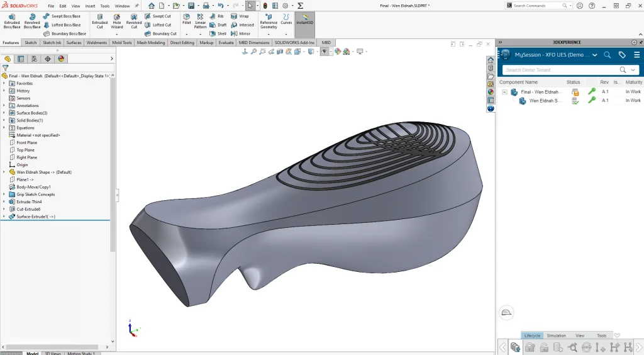Choose the Fillet feature tool
The width and height of the screenshot is (644, 355).
[x=187, y=18]
